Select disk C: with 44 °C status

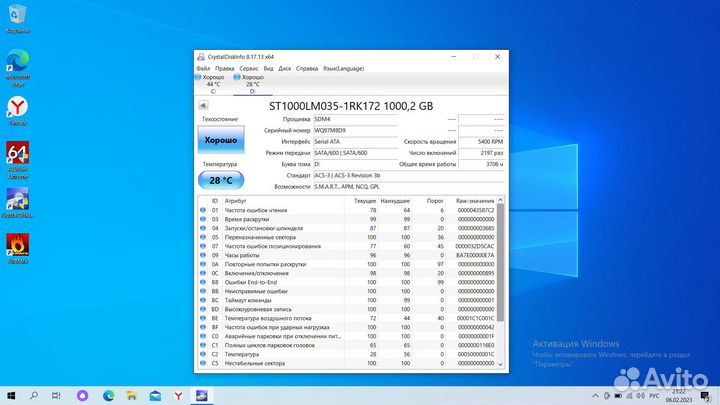(213, 81)
